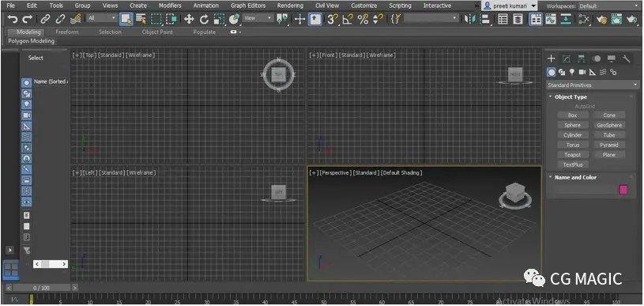644x306 pixels.
Task: Toggle the 3D Snaps button
Action: [x=332, y=19]
